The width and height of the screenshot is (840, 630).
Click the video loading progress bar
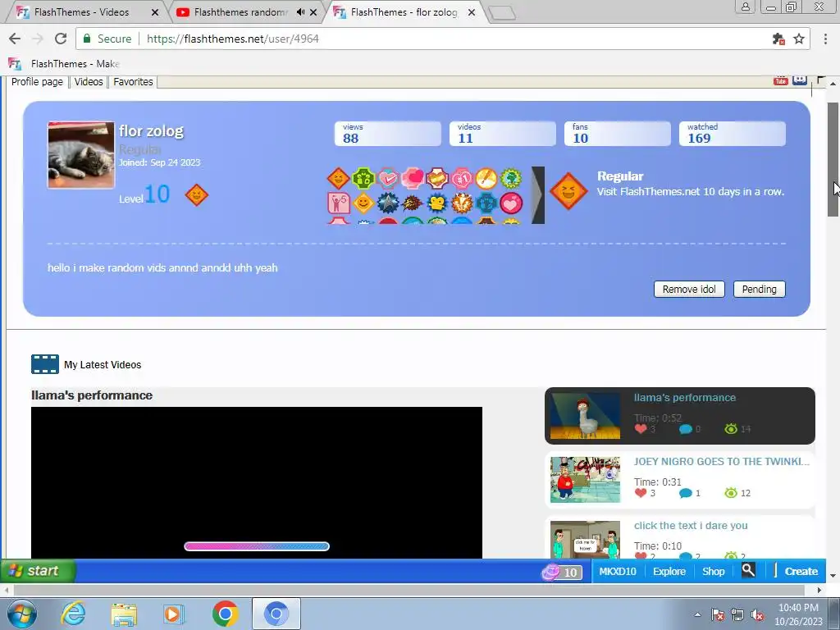coord(257,546)
